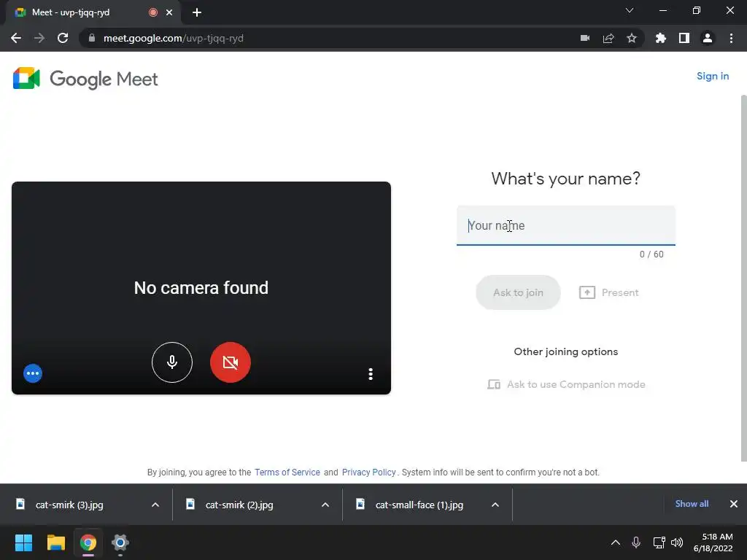
Task: Expand options for cat-smirk (3).jpg download
Action: (155, 505)
